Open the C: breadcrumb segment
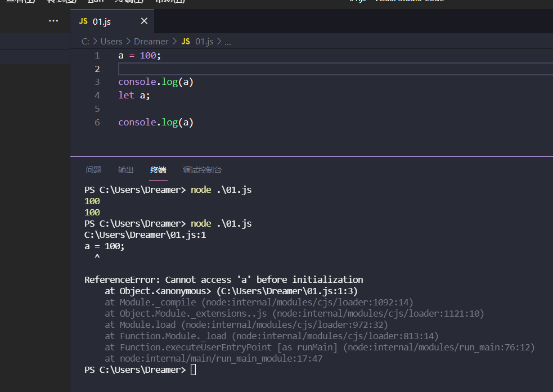Screen dimensions: 553x392 click(x=86, y=42)
